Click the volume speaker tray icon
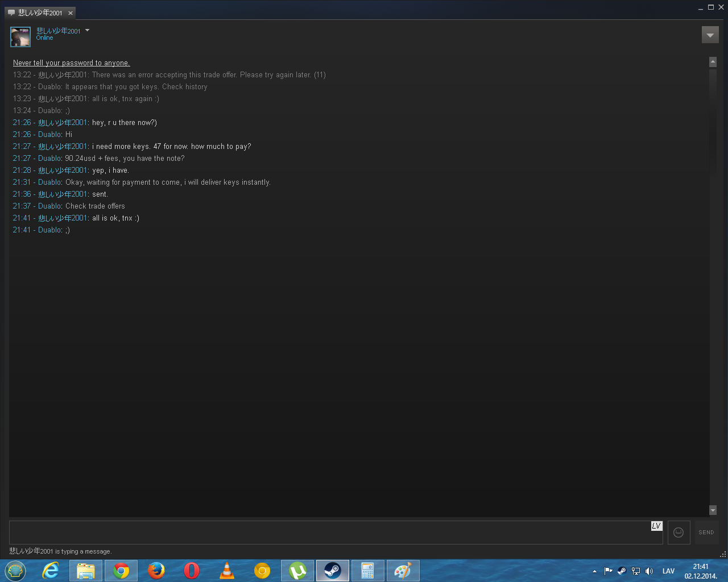 pos(649,571)
